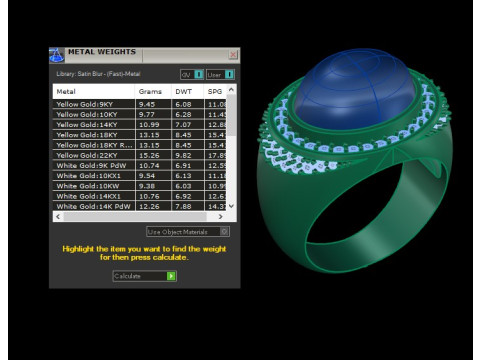Sort by the DWT column header

pos(187,91)
